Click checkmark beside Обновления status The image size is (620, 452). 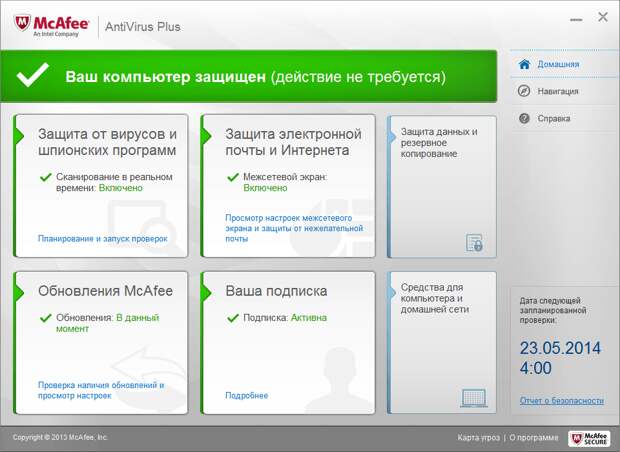[x=46, y=318]
